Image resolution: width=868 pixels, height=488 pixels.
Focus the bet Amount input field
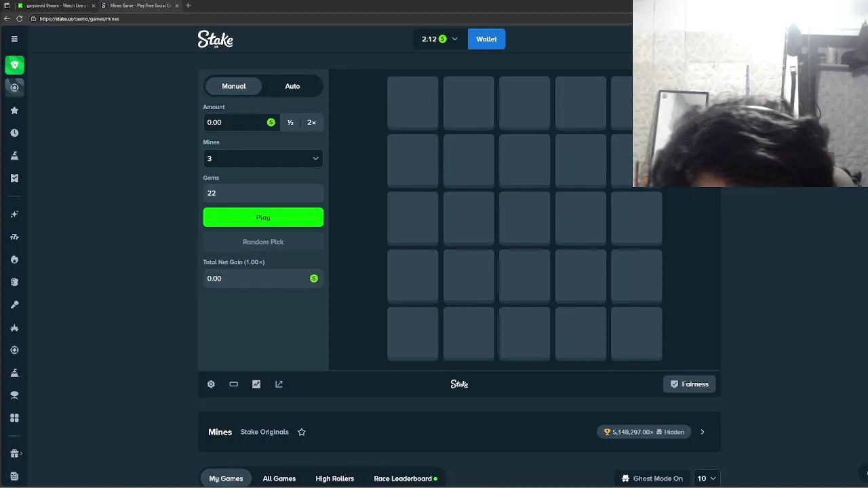241,123
